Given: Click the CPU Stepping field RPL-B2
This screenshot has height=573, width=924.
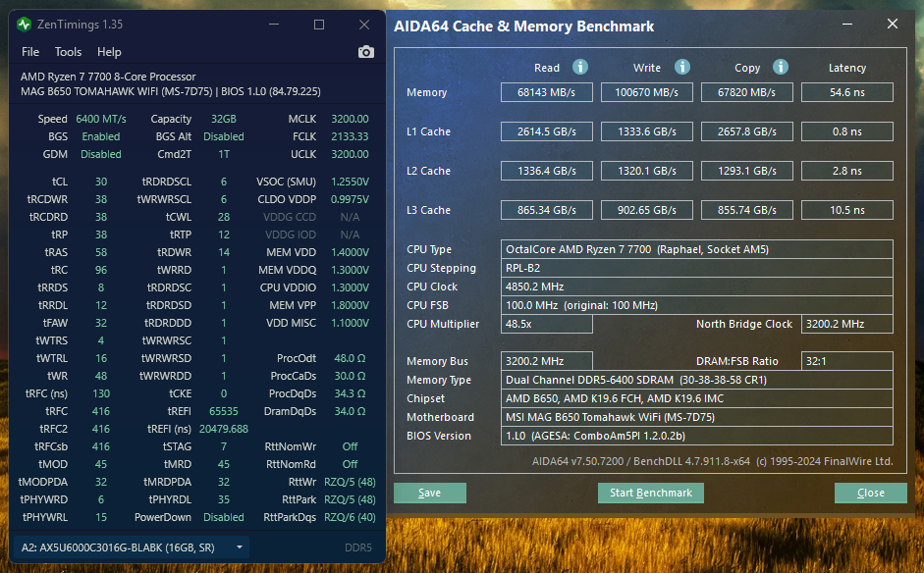Looking at the screenshot, I should pos(696,268).
